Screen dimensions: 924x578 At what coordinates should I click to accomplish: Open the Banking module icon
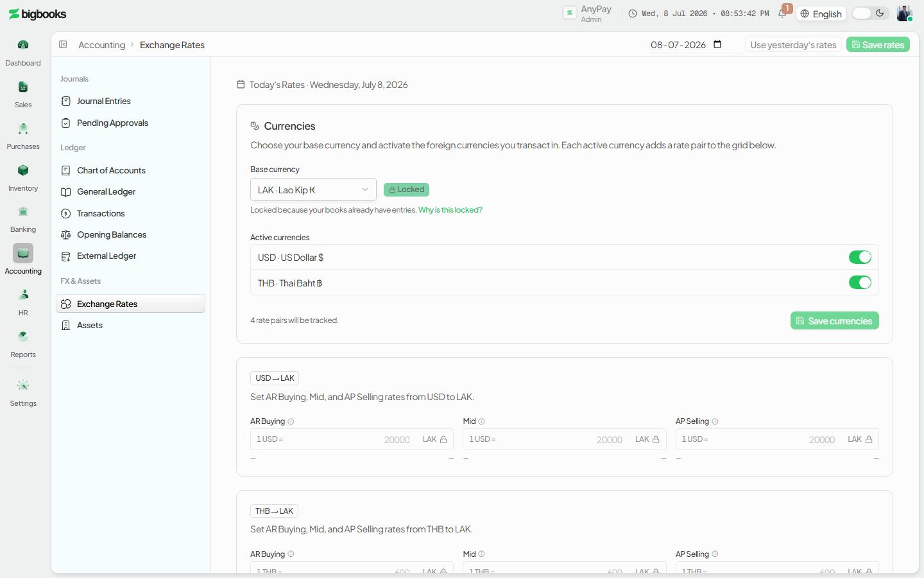23,211
